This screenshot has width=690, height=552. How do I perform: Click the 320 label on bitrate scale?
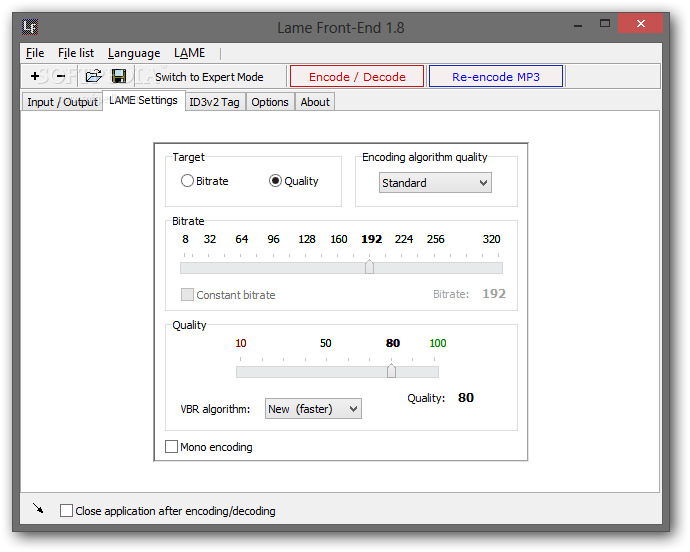(492, 239)
